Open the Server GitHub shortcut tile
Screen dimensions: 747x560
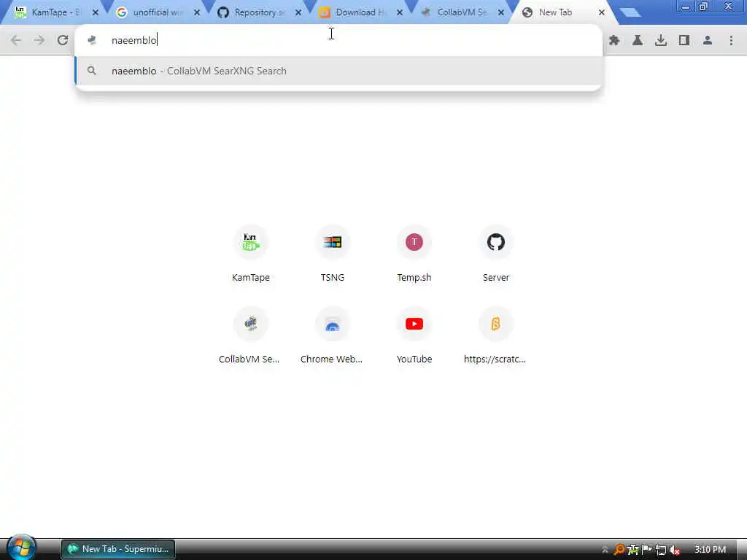click(x=496, y=254)
